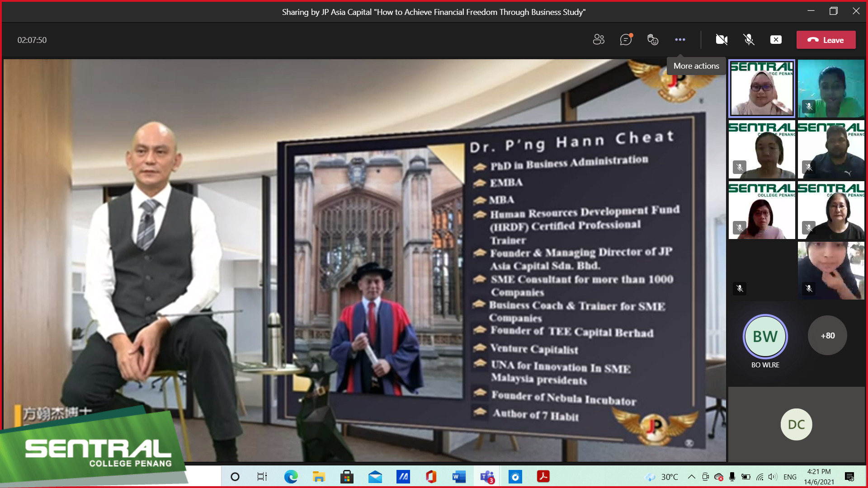This screenshot has height=488, width=868.
Task: Open the +80 overflow participants
Action: [828, 335]
